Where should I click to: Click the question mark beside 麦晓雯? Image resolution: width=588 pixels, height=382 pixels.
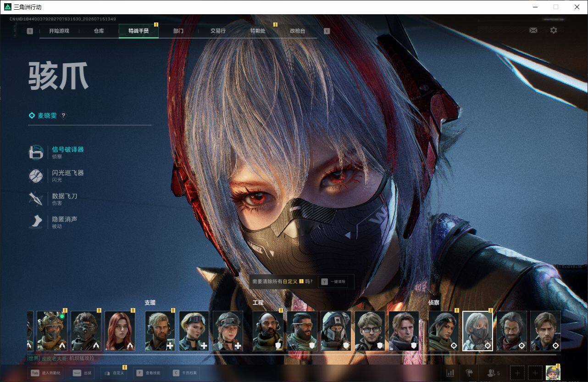point(64,116)
